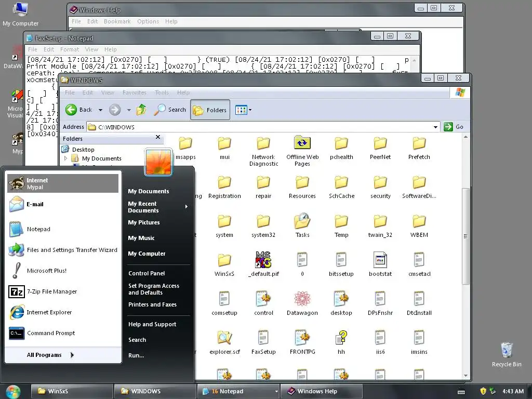
Task: Open Set Program Access and Defaults
Action: pyautogui.click(x=154, y=289)
